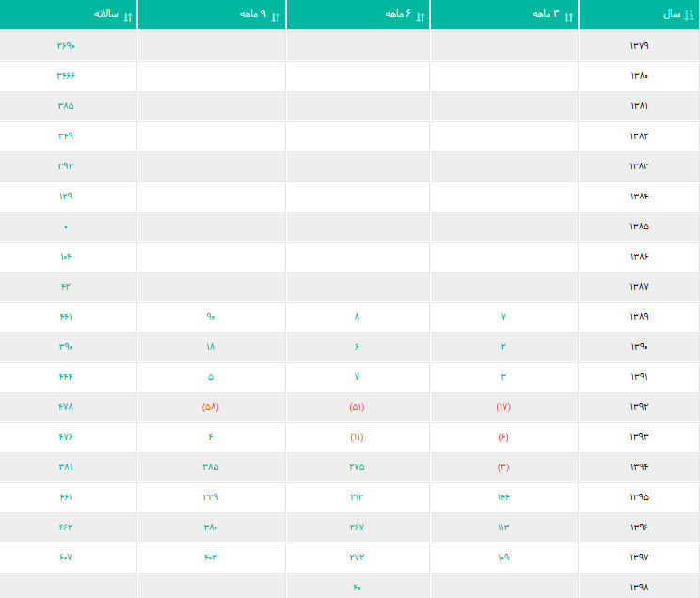Click 9-month value ۹۰ in ۱۳۸۹ row
Screen dimensions: 700x598
(210, 317)
